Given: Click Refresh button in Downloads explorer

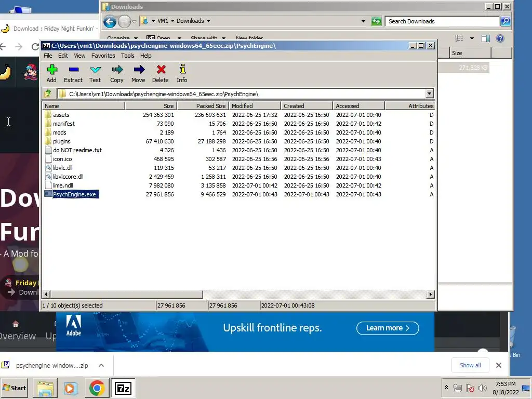Looking at the screenshot, I should pyautogui.click(x=376, y=21).
